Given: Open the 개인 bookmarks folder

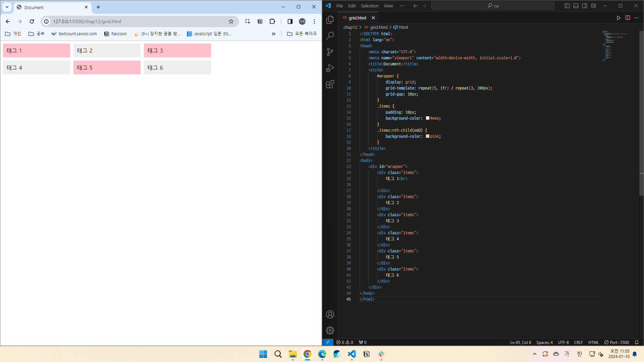Looking at the screenshot, I should [13, 34].
